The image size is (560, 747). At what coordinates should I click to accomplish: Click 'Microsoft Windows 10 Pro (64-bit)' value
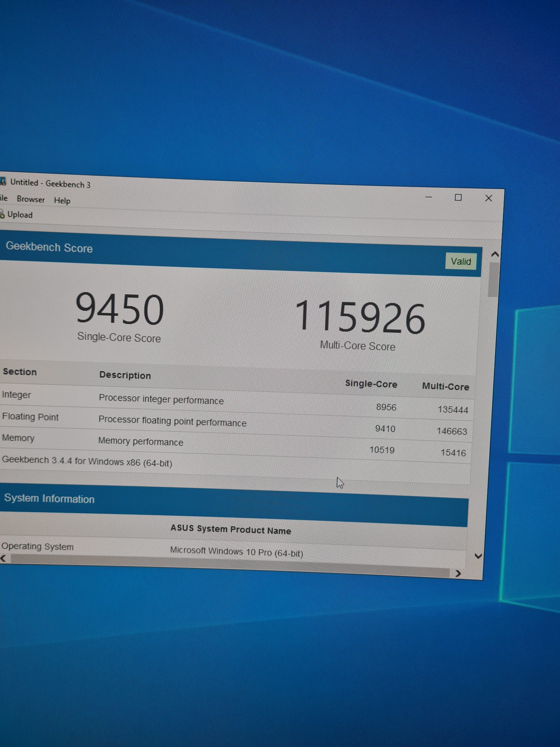click(x=236, y=552)
